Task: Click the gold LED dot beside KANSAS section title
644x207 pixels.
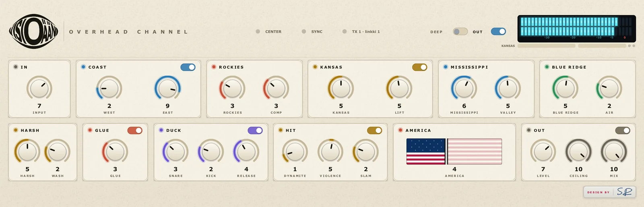Action: click(315, 67)
